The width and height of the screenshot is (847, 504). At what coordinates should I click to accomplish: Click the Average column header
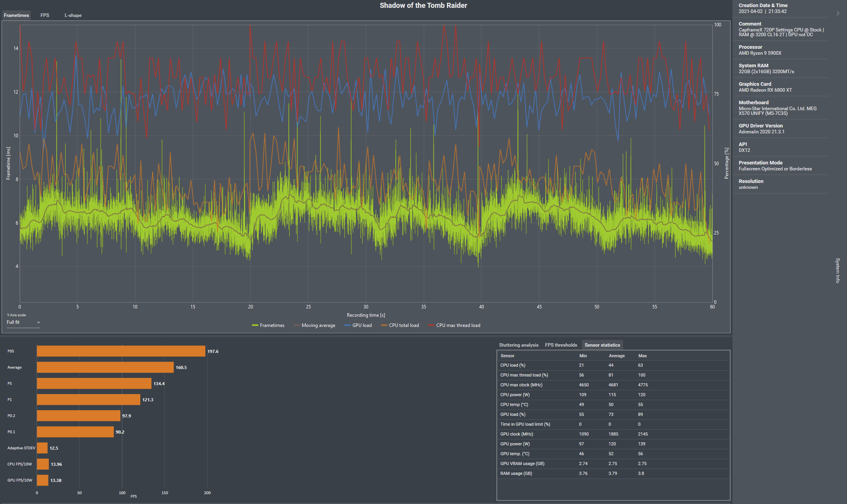(616, 356)
